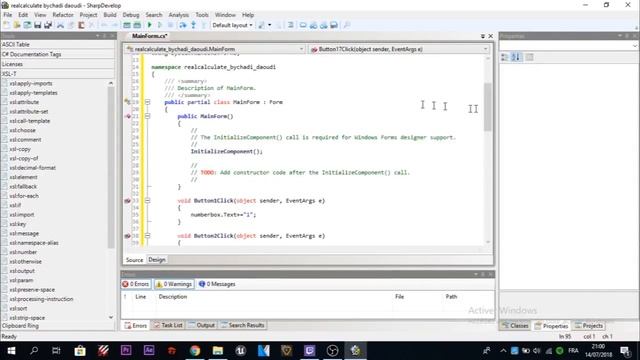
Task: Open the class selector dropdown realcalculate_bychadi_daoudi.MainForm
Action: (x=215, y=49)
